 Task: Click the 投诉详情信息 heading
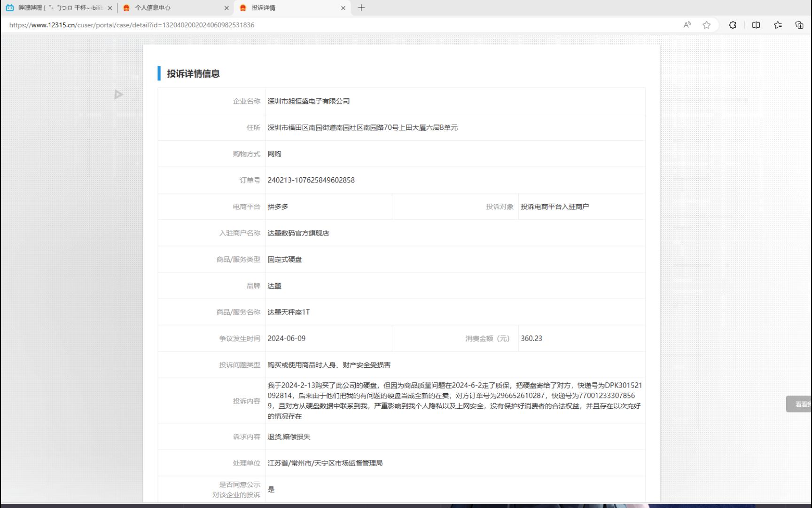pos(193,73)
